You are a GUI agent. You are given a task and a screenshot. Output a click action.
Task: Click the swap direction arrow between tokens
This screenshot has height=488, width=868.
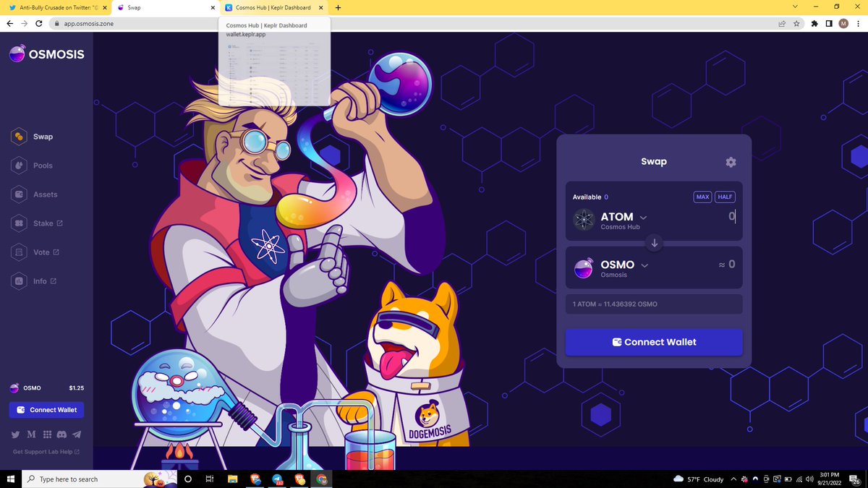655,243
